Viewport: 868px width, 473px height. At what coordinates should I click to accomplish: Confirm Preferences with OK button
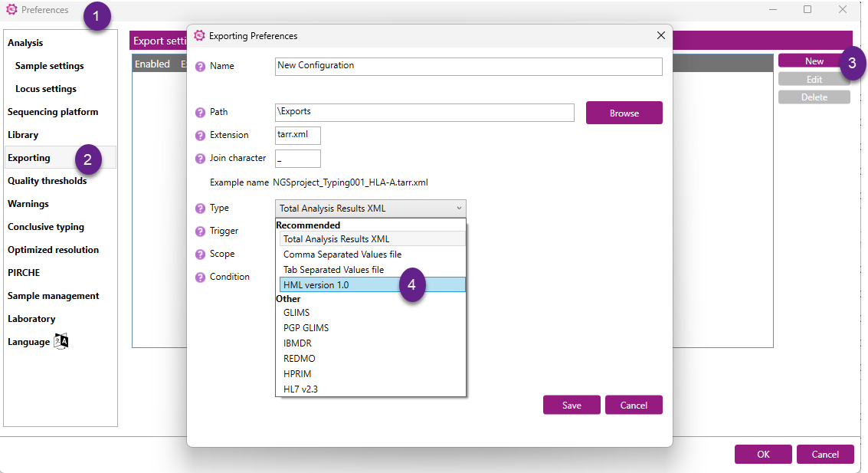coord(763,454)
